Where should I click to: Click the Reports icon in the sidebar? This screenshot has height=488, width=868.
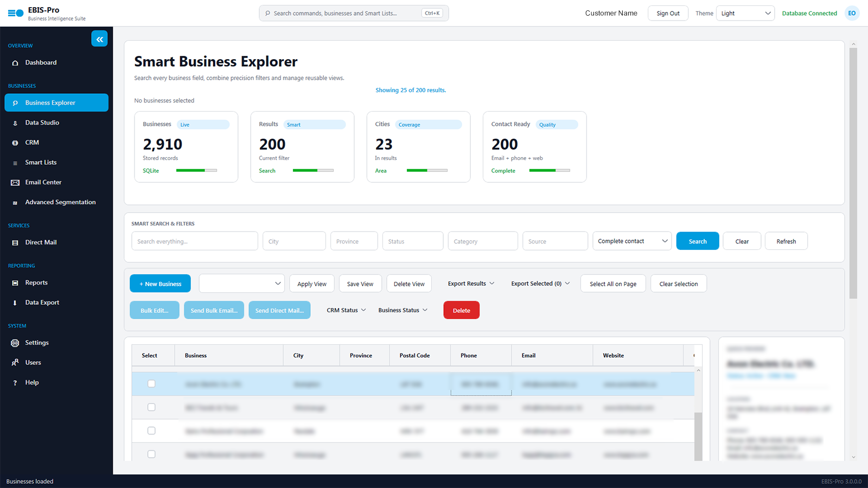coord(15,283)
